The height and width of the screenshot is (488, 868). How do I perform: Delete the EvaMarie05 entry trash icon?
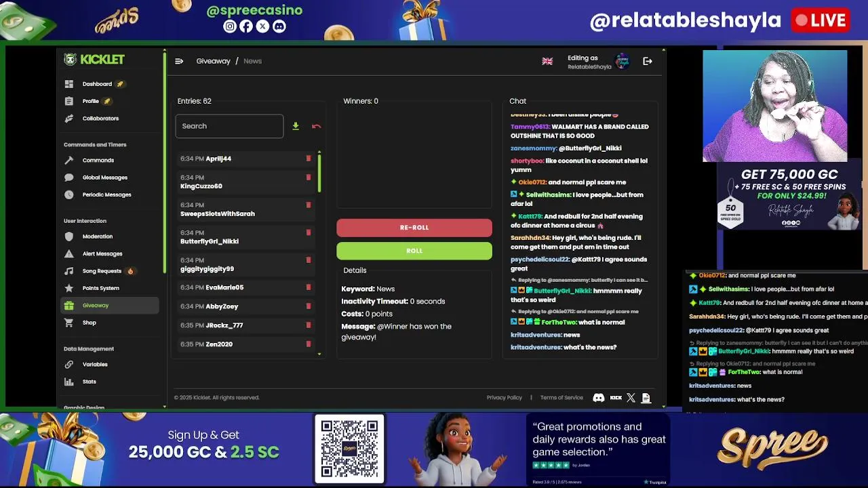309,287
